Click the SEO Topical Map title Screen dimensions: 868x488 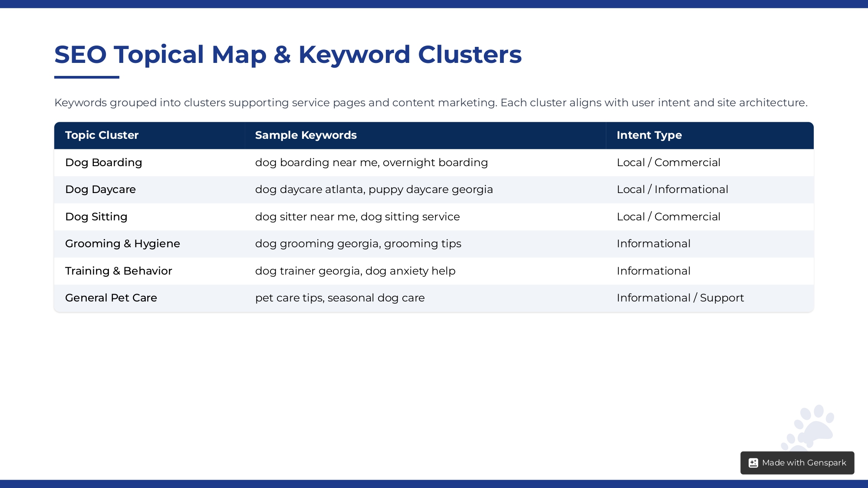coord(288,55)
